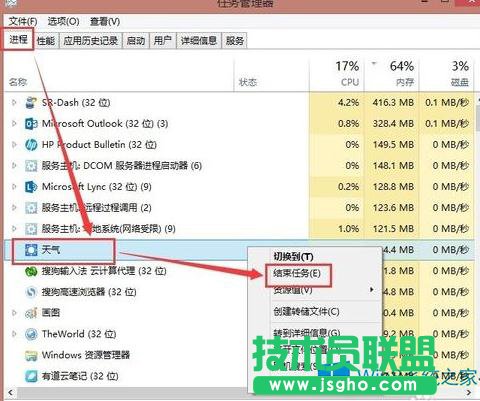Screen dimensions: 480x401
Task: Select the 149.5 MB memory cell
Action: [x=393, y=145]
